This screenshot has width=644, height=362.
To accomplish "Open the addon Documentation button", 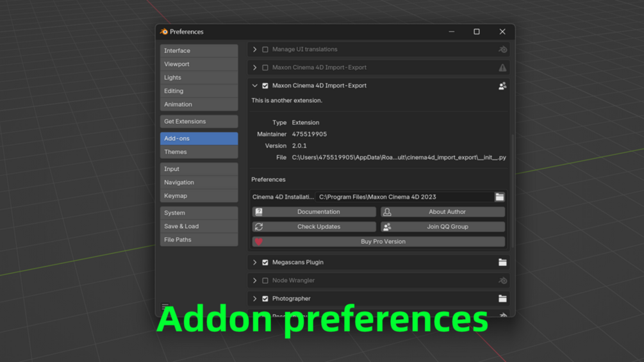I will (314, 212).
